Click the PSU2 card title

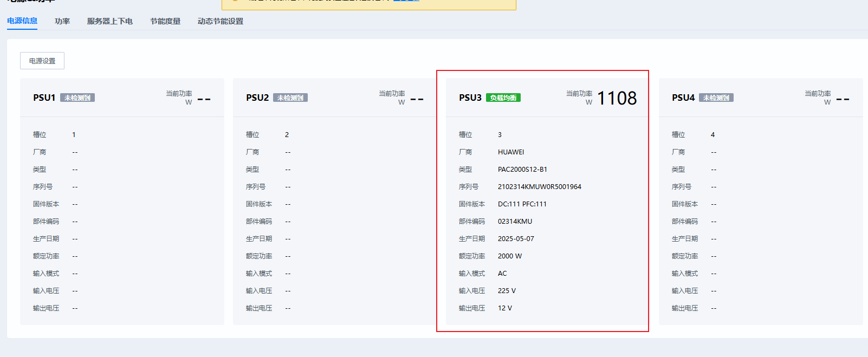pos(257,98)
